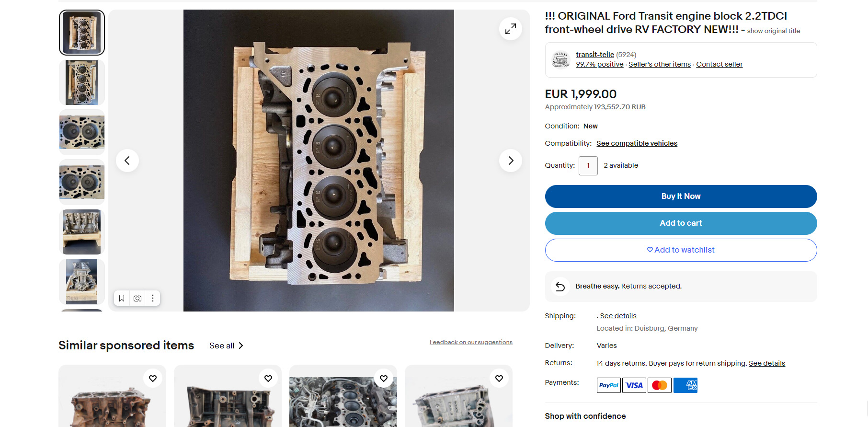Open the three-dot options menu on photo
868x427 pixels.
[x=153, y=298]
